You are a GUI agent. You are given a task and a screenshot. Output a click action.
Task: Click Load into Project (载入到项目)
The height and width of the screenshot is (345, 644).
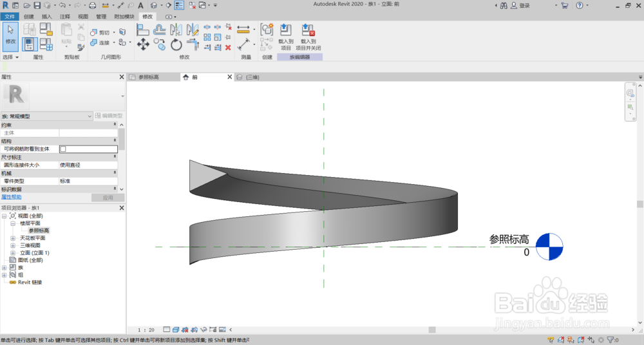[285, 37]
